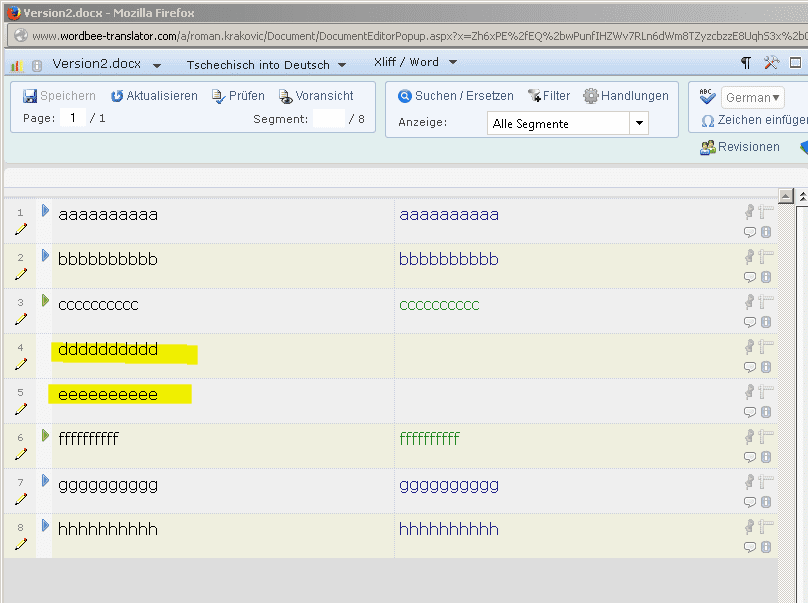The height and width of the screenshot is (603, 808).
Task: Click the Firefox address bar URL
Action: (420, 36)
